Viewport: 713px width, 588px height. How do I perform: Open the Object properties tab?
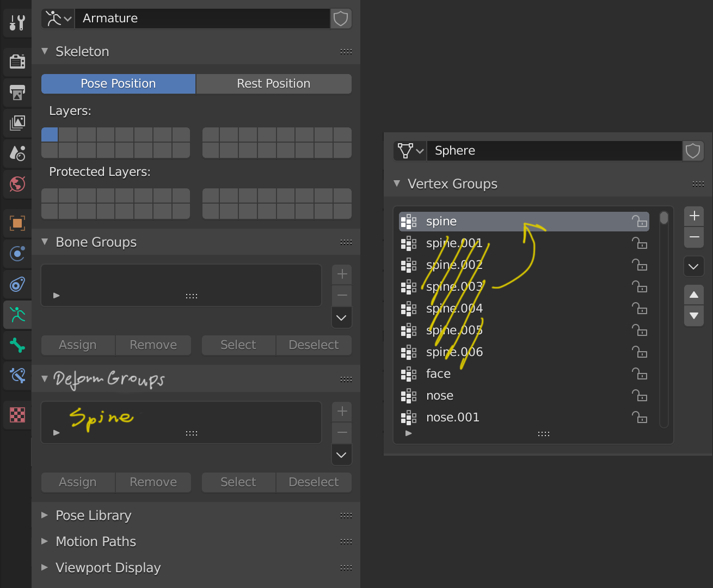pos(17,223)
